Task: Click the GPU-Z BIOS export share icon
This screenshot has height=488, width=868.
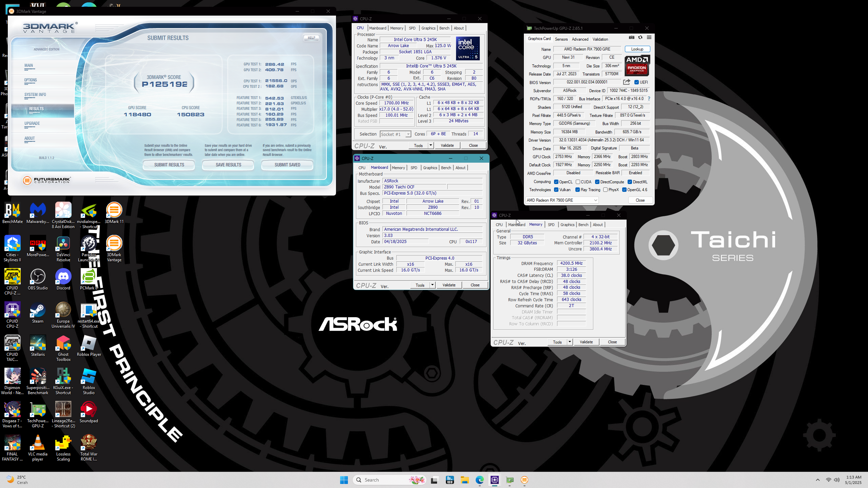Action: click(627, 82)
